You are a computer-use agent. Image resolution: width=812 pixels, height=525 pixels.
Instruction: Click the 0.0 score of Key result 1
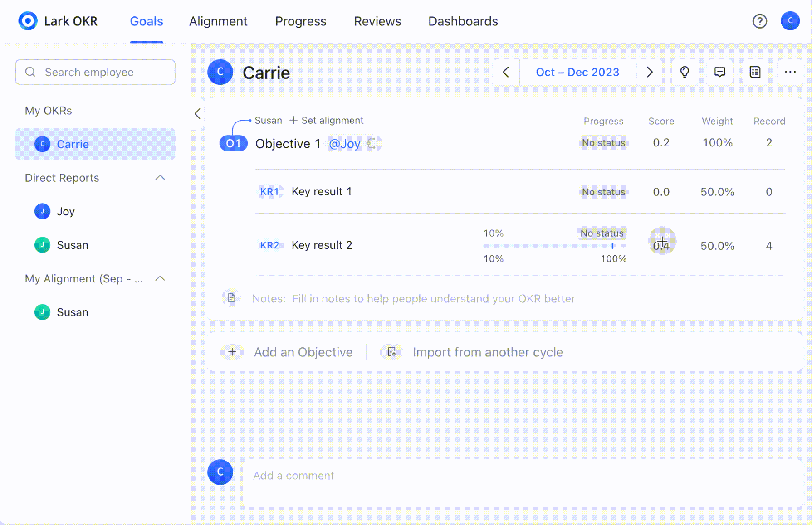[661, 192]
